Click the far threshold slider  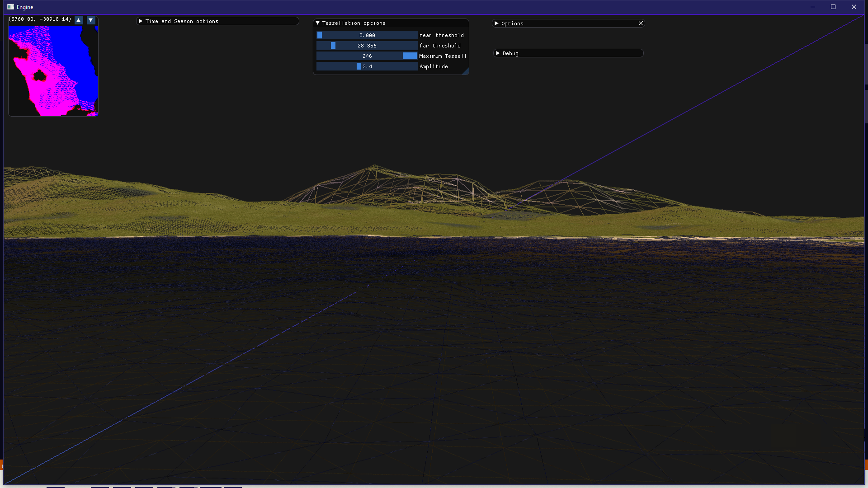click(x=367, y=46)
